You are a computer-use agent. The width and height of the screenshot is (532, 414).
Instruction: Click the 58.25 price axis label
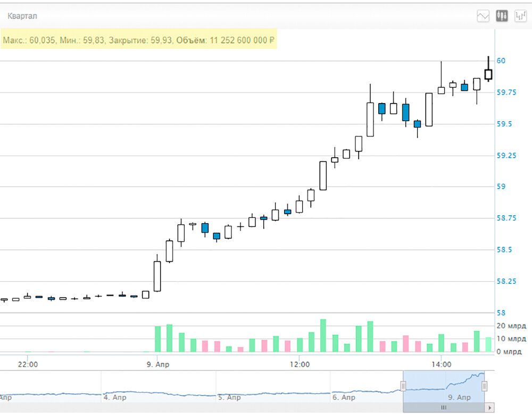(506, 282)
